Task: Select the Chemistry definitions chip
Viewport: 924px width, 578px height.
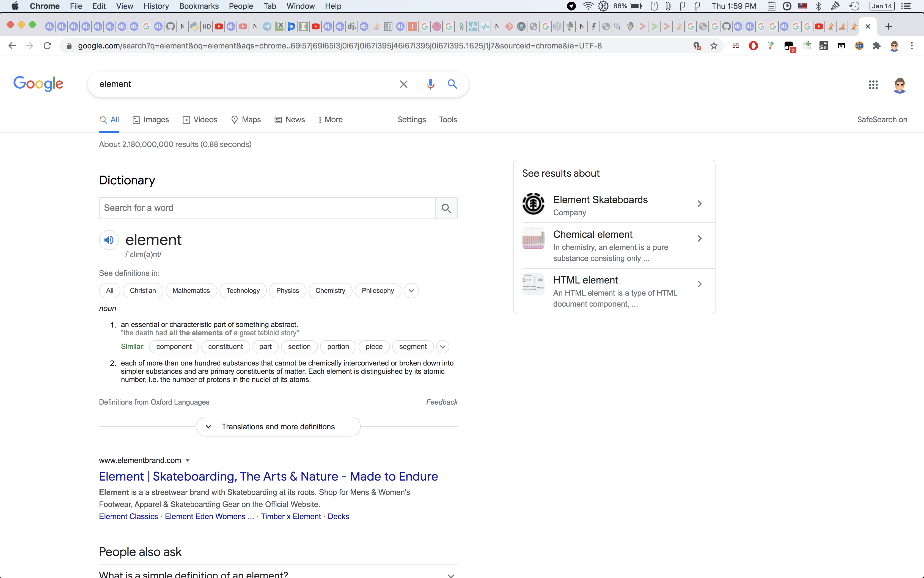Action: click(x=330, y=291)
